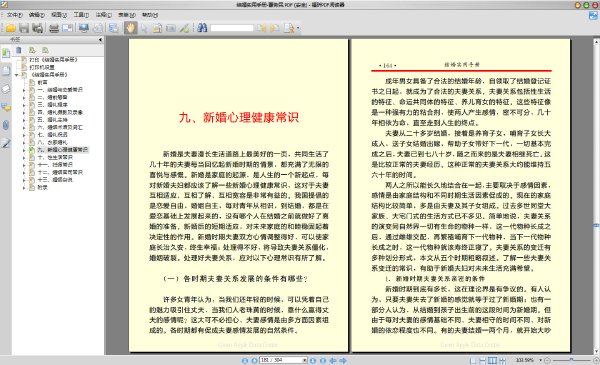This screenshot has width=600, height=365.
Task: Open the Pages thumbnails side panel
Action: coord(6,71)
